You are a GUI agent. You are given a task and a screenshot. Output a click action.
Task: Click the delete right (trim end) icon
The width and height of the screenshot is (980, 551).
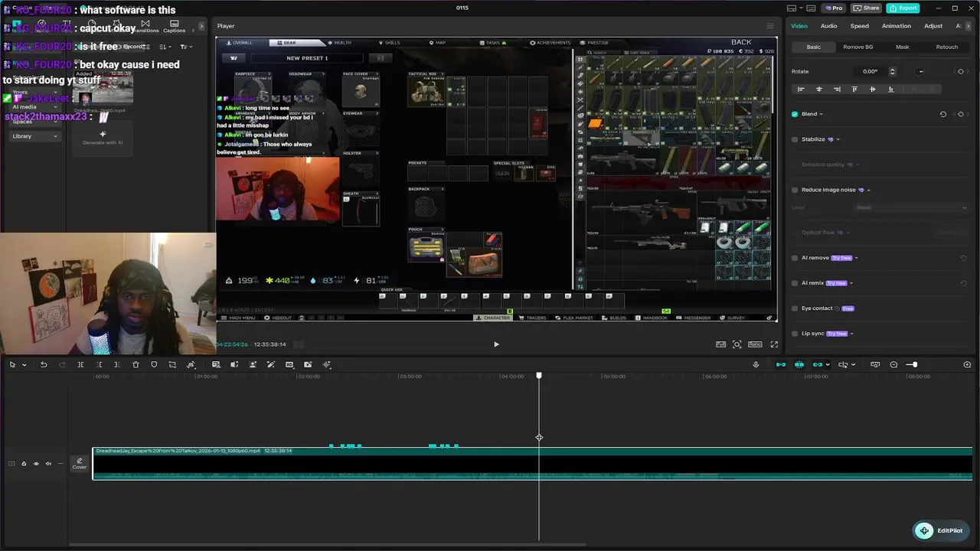pos(117,364)
